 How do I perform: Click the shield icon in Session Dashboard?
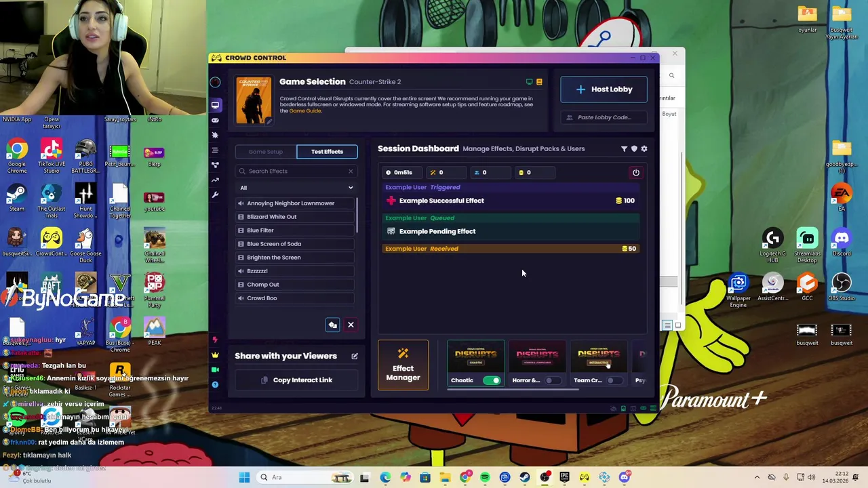point(634,148)
